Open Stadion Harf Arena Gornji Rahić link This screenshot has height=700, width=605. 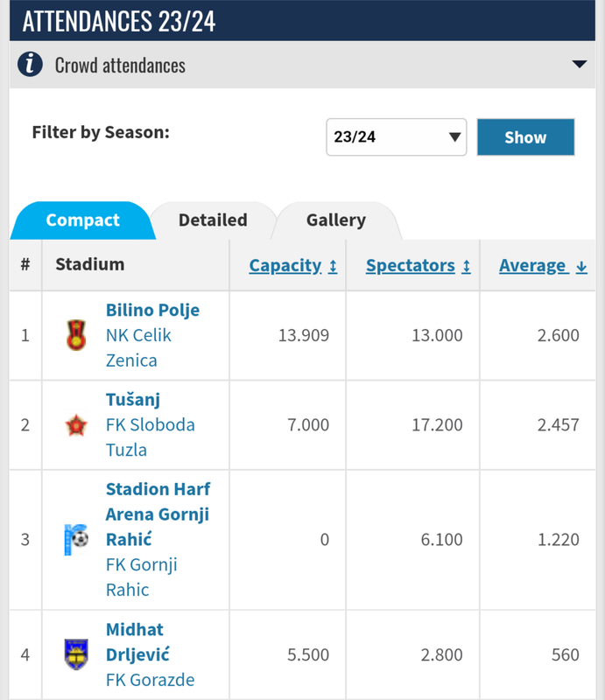click(x=158, y=514)
